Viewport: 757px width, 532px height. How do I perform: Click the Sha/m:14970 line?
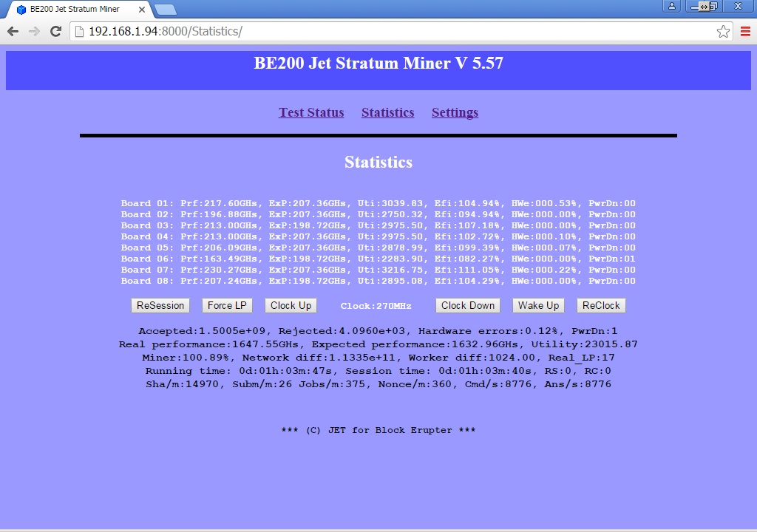coord(378,384)
